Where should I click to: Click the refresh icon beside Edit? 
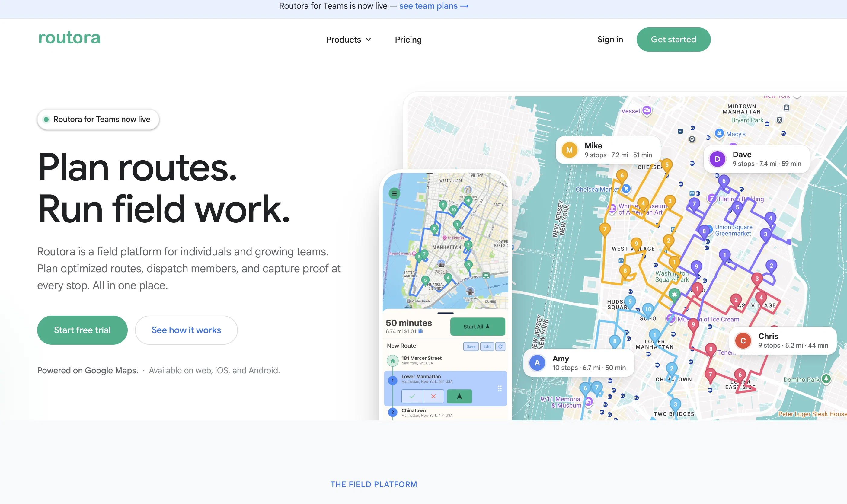pos(500,346)
